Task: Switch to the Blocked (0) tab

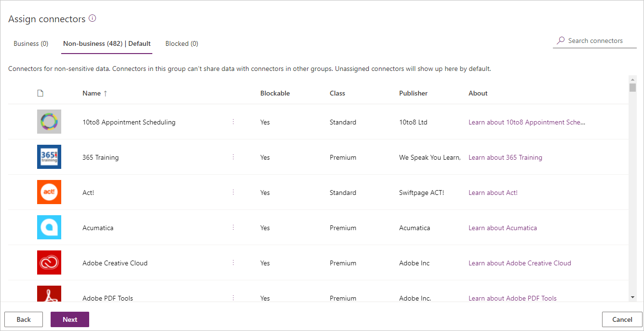Action: [182, 43]
